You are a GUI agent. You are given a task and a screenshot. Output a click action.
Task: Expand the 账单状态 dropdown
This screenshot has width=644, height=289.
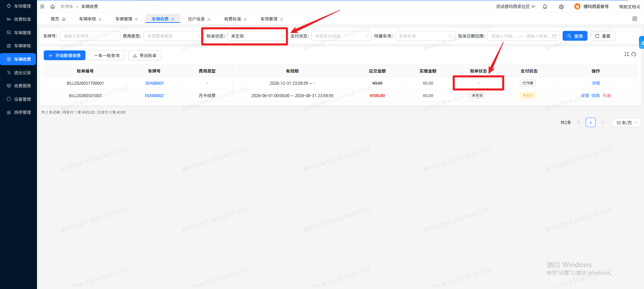[x=257, y=36]
